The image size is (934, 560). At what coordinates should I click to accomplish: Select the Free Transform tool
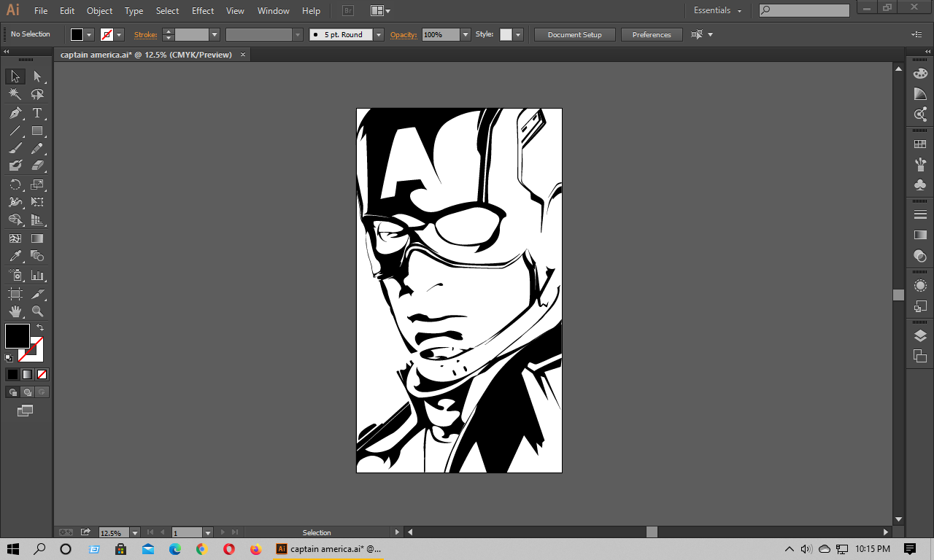[x=37, y=202]
